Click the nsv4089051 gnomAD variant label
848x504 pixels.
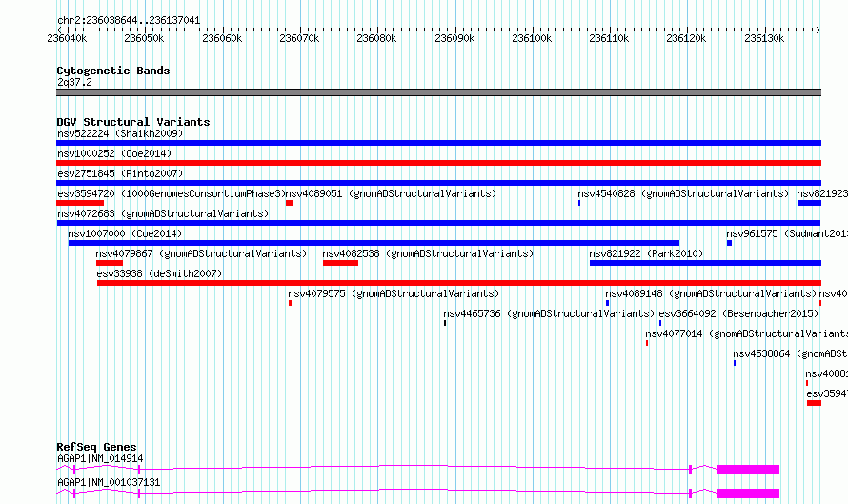pyautogui.click(x=391, y=193)
